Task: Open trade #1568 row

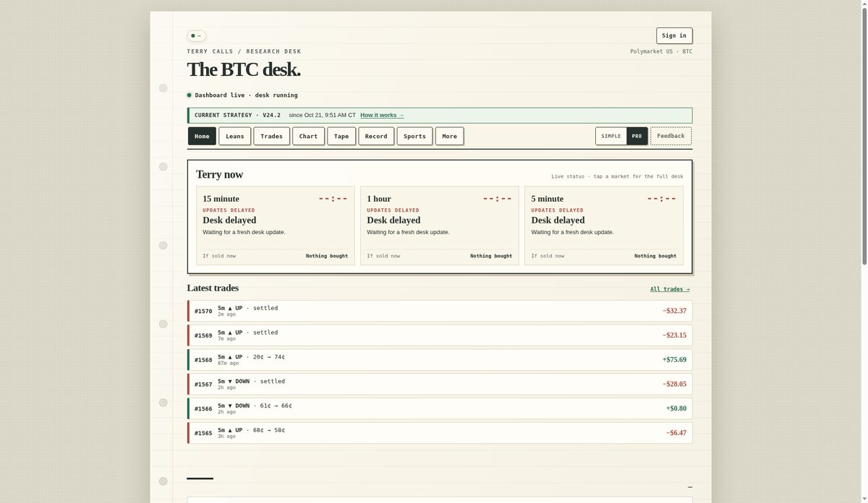Action: 440,360
